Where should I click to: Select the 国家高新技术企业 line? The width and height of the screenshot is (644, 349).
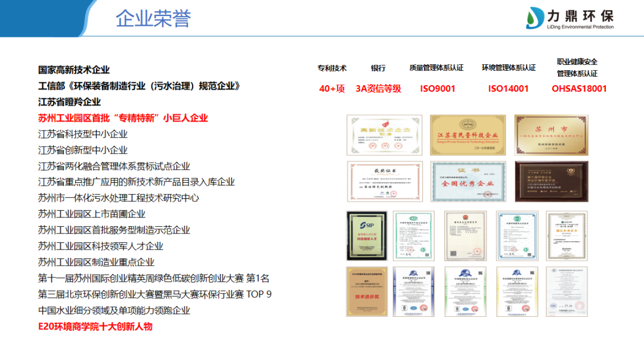coord(74,70)
